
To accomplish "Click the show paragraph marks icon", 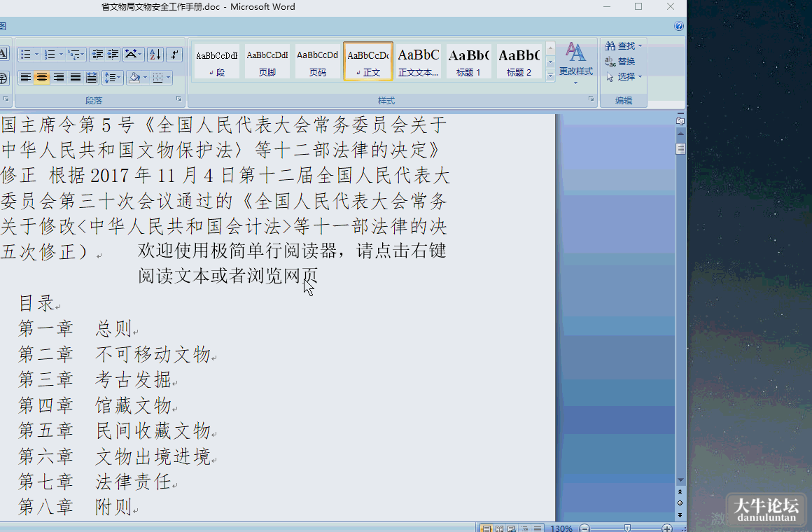I will 174,55.
